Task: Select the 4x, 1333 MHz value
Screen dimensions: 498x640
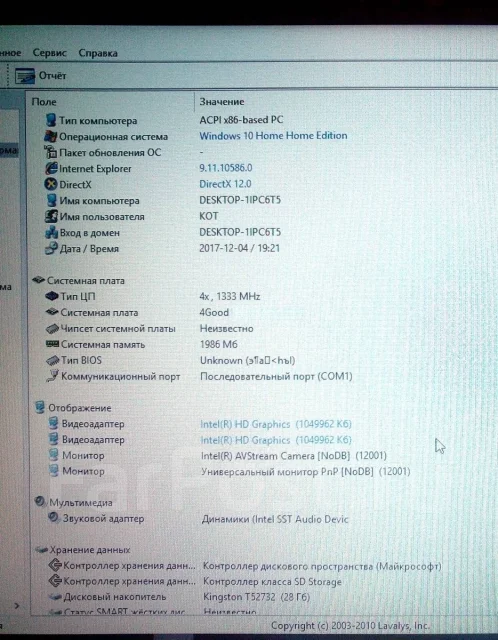Action: [x=229, y=296]
